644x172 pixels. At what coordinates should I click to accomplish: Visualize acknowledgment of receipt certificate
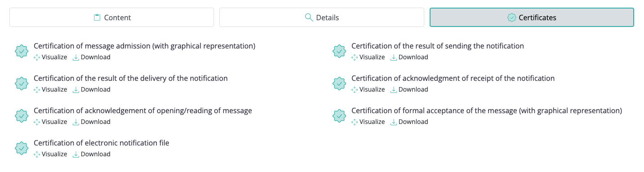pyautogui.click(x=368, y=89)
